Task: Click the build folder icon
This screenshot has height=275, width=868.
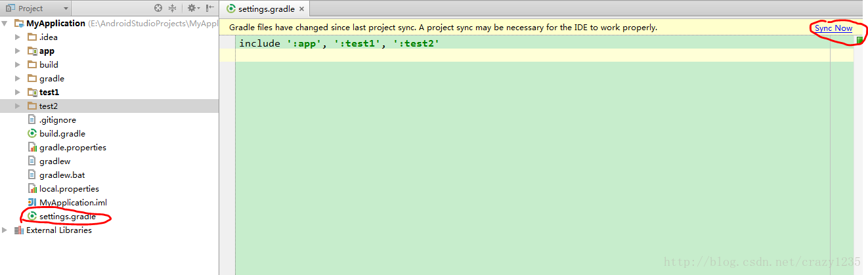Action: tap(32, 64)
